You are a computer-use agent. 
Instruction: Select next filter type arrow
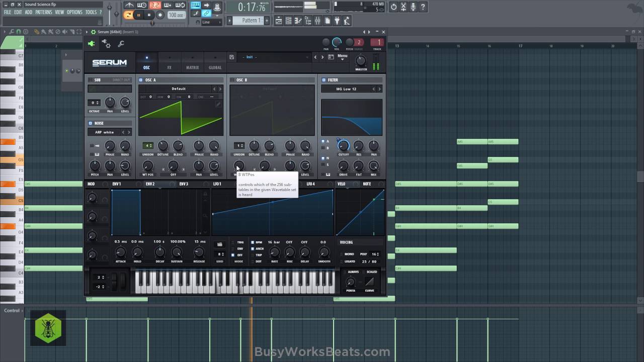point(379,89)
